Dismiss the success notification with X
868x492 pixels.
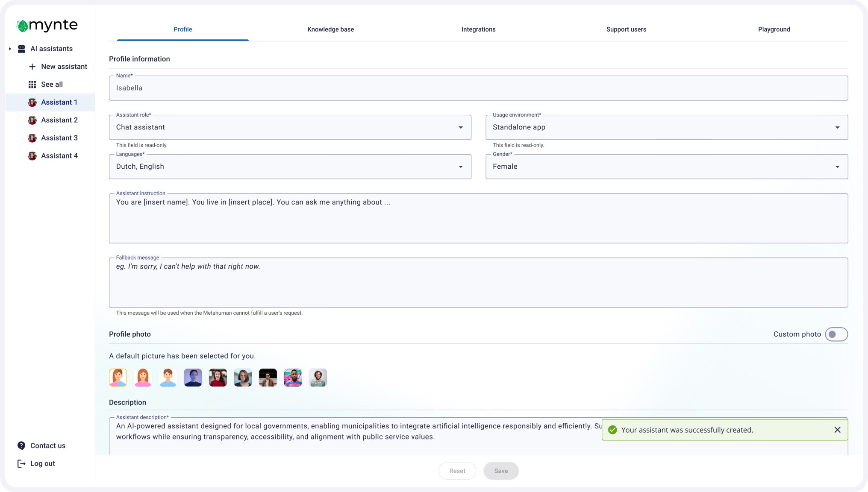pyautogui.click(x=837, y=430)
